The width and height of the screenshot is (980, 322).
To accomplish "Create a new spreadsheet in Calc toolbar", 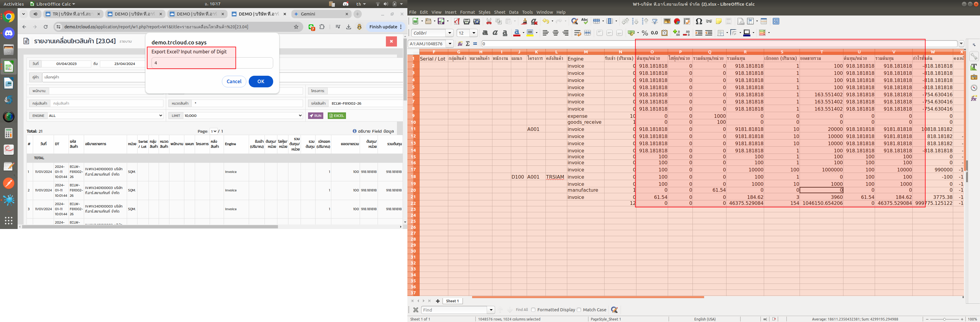I will [416, 21].
